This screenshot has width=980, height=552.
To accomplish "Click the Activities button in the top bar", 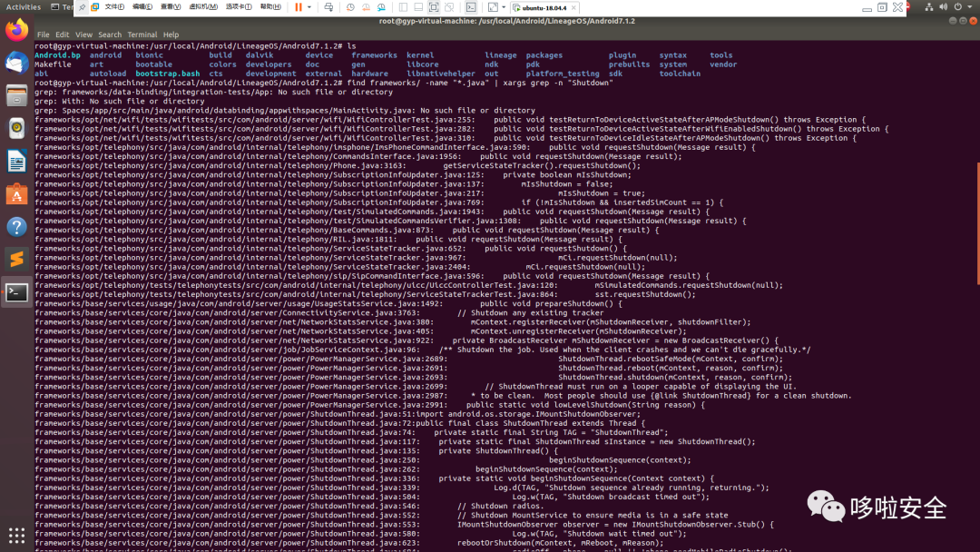I will pyautogui.click(x=23, y=7).
